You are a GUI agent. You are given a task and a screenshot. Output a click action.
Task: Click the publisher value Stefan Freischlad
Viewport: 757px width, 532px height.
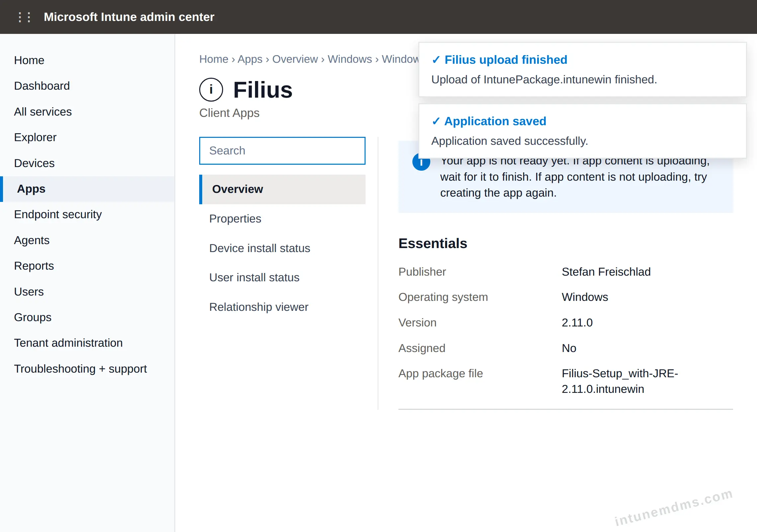click(606, 272)
